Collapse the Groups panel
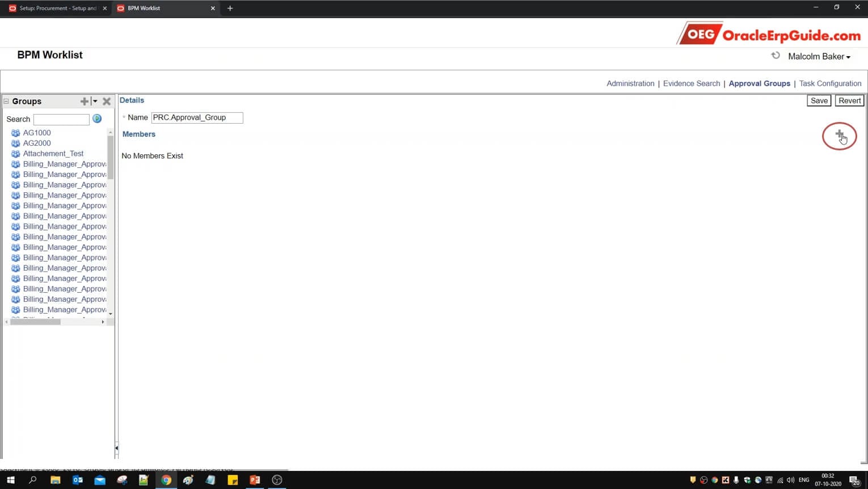Viewport: 868px width, 489px height. [6, 101]
